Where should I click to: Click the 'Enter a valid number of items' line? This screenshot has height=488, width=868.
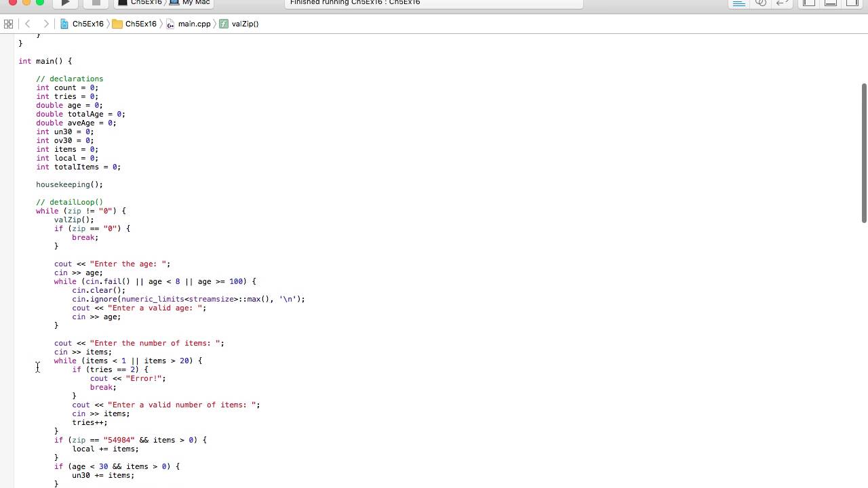click(166, 405)
